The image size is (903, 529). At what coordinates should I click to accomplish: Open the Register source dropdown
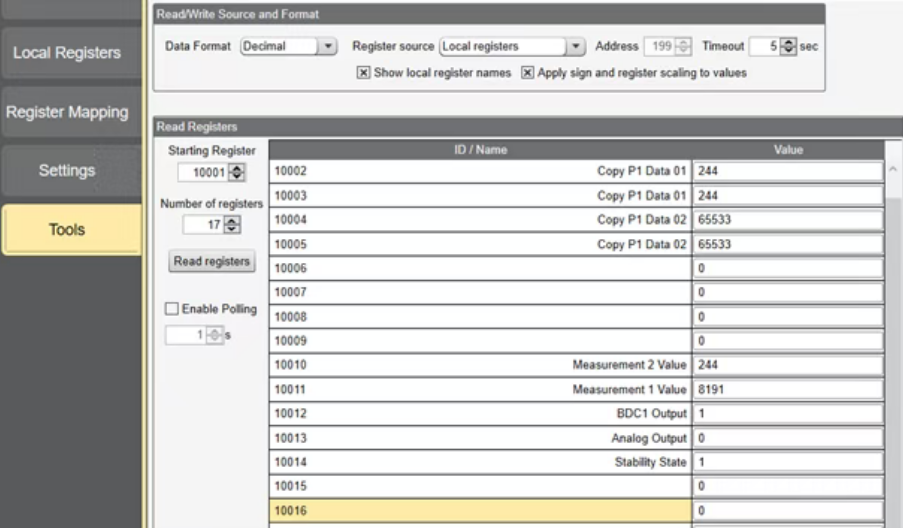click(x=574, y=47)
